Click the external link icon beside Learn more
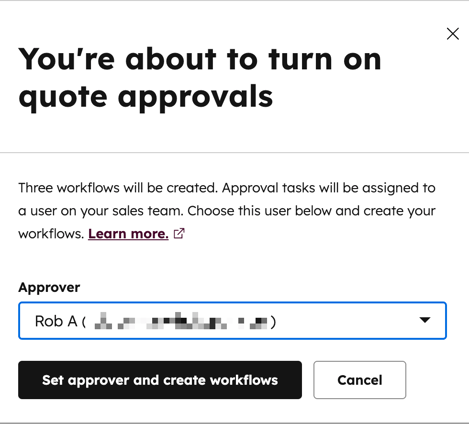This screenshot has width=469, height=424. point(179,233)
